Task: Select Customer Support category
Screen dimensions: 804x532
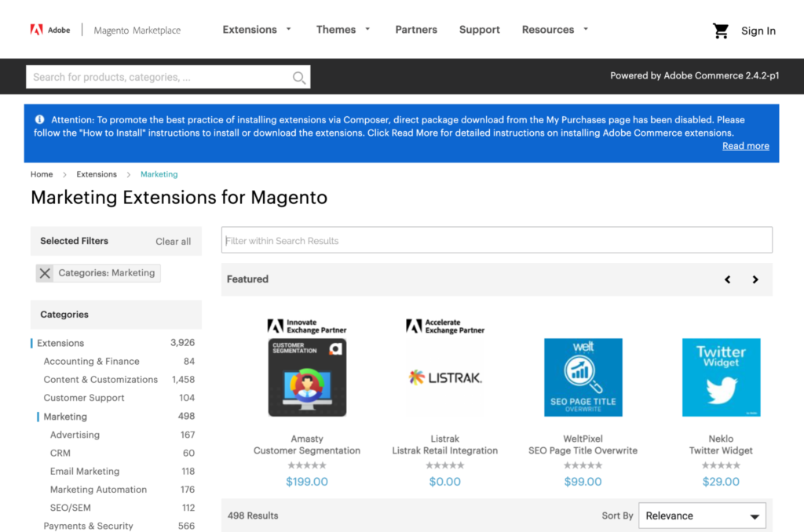Action: pos(83,398)
